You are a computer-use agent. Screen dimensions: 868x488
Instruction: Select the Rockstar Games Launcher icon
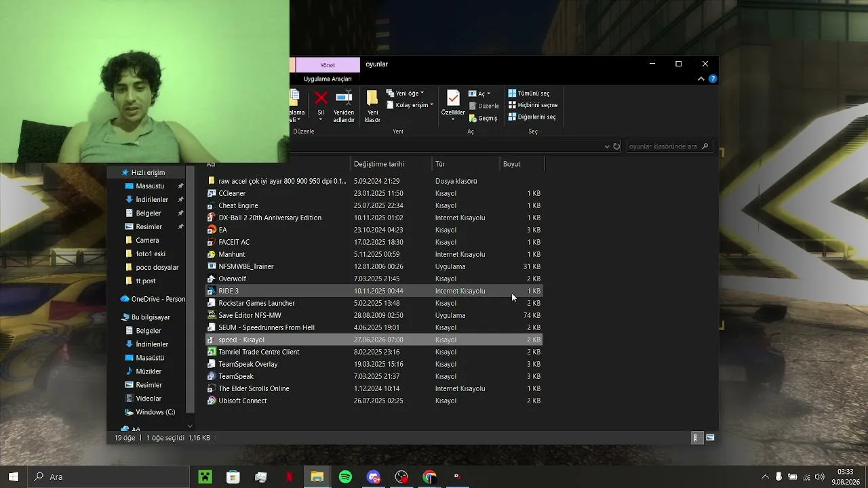click(x=212, y=303)
